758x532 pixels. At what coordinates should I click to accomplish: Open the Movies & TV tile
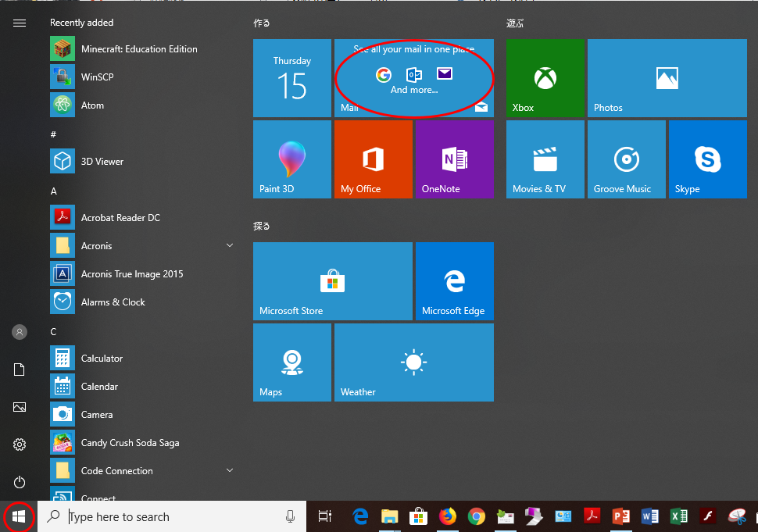(x=545, y=159)
